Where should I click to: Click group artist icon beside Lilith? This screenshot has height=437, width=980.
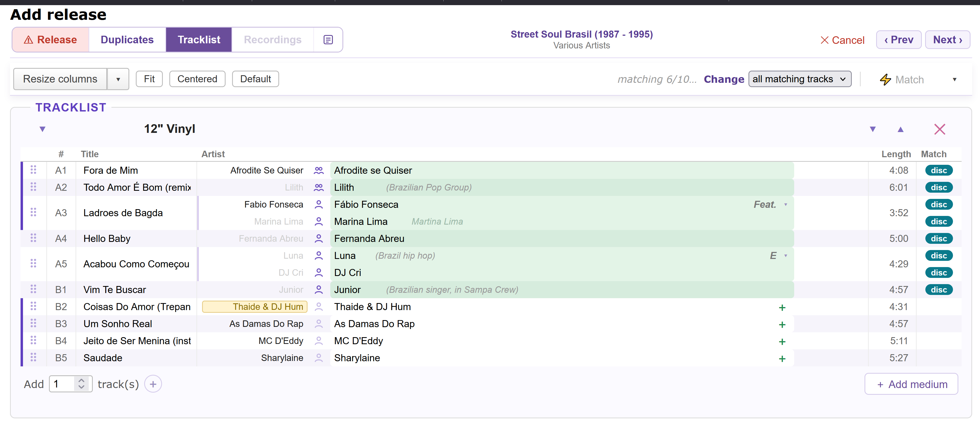pos(318,187)
